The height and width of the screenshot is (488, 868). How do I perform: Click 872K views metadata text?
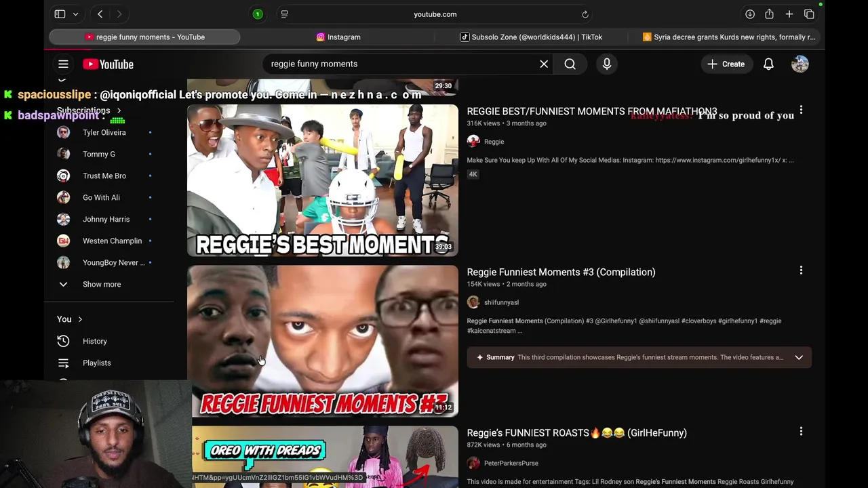coord(483,445)
